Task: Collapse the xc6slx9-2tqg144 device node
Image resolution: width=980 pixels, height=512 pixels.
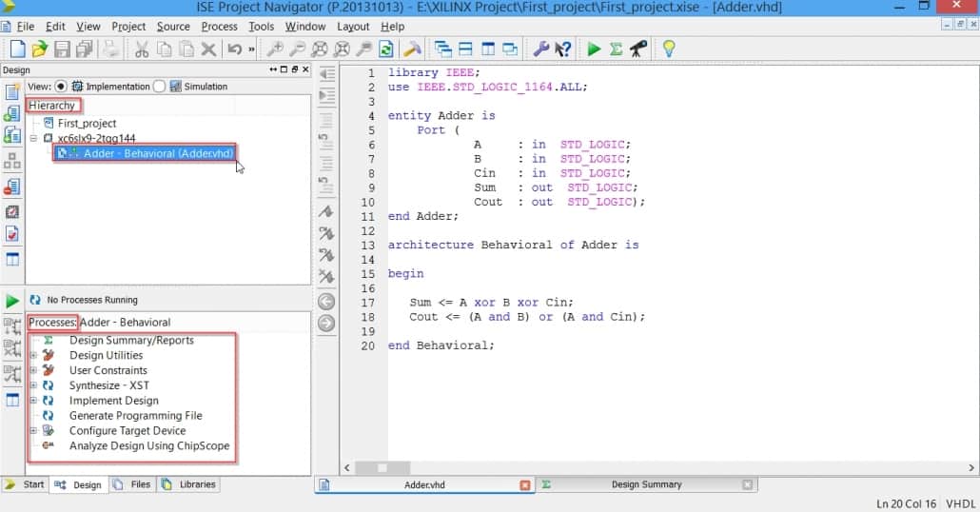Action: pyautogui.click(x=33, y=138)
